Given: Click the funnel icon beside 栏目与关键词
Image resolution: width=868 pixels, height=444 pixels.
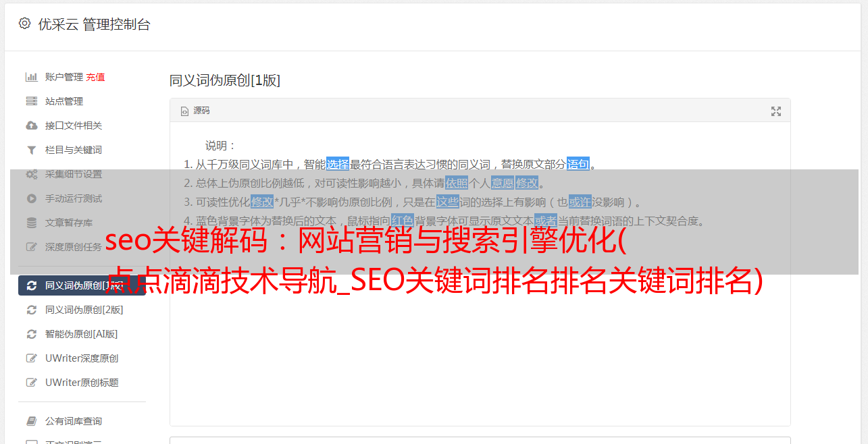Looking at the screenshot, I should tap(31, 150).
